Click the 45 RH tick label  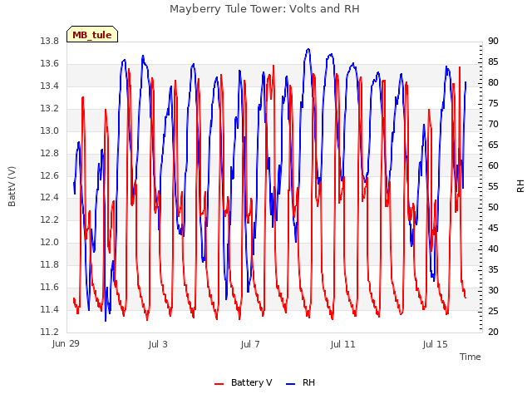493,228
